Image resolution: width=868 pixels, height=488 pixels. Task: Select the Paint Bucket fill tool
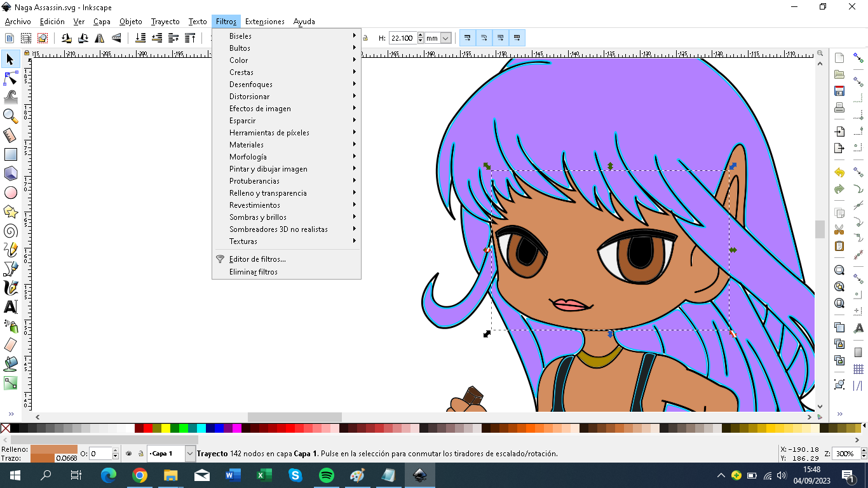click(x=10, y=364)
